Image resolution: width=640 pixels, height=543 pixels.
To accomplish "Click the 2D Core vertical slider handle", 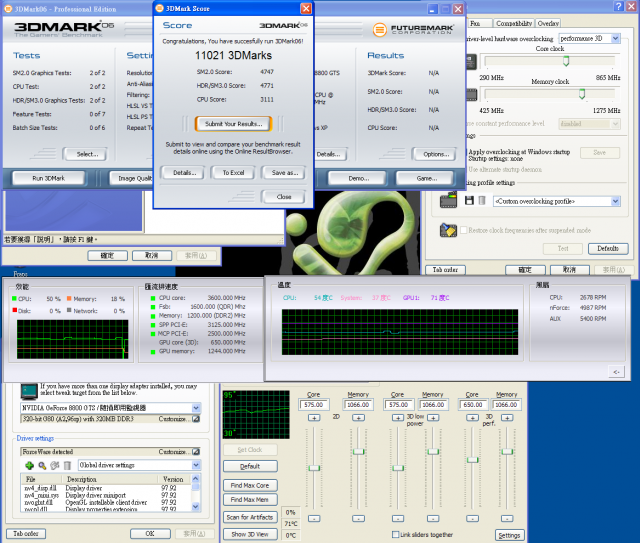I will click(314, 468).
